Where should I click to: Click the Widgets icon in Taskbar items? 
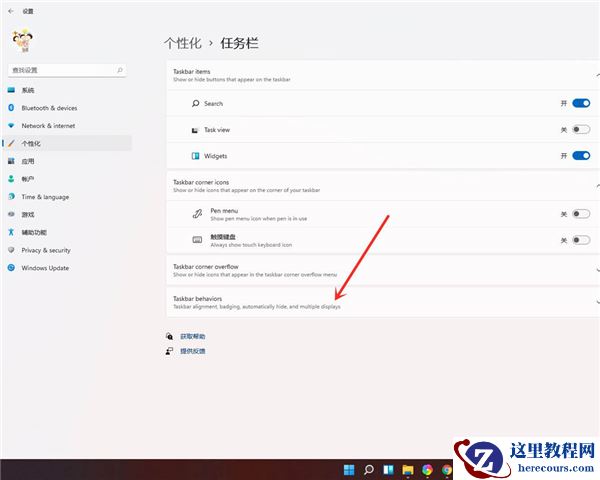point(196,156)
